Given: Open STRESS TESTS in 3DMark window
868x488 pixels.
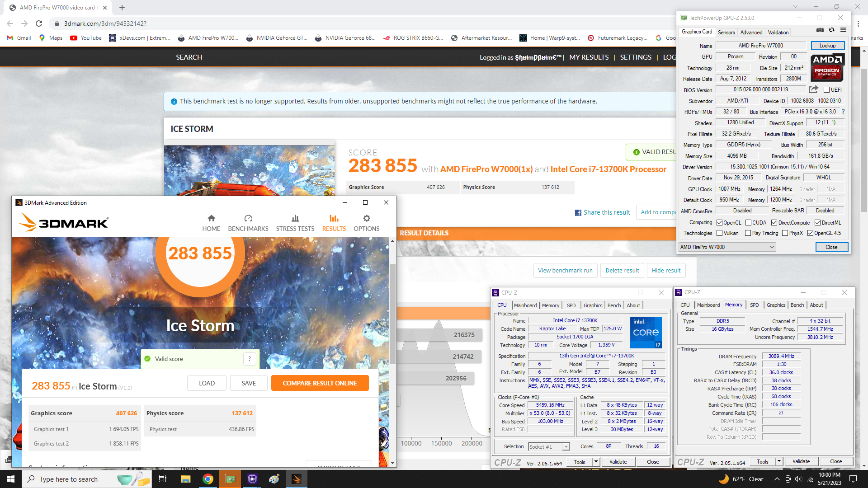Looking at the screenshot, I should click(x=295, y=223).
